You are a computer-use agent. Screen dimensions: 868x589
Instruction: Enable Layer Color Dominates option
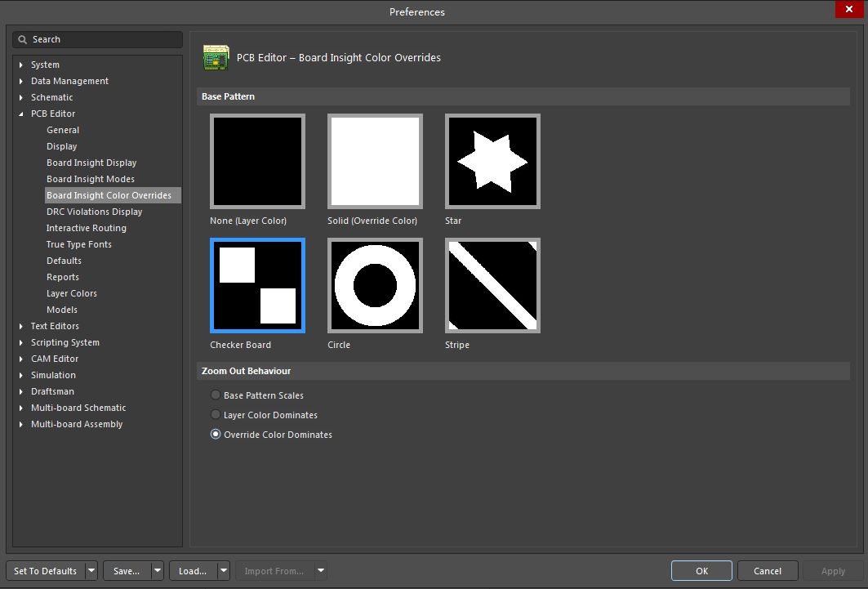click(x=215, y=414)
